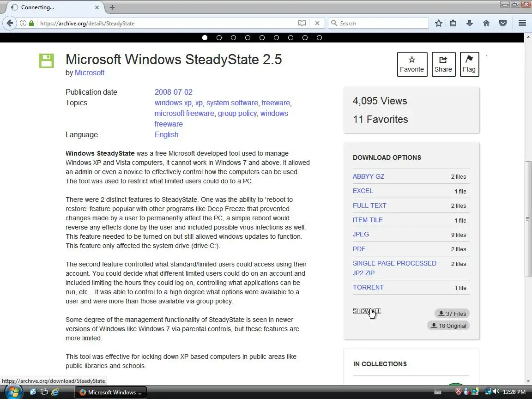This screenshot has height=399, width=532.
Task: Open the bookmarks list icon
Action: click(453, 23)
